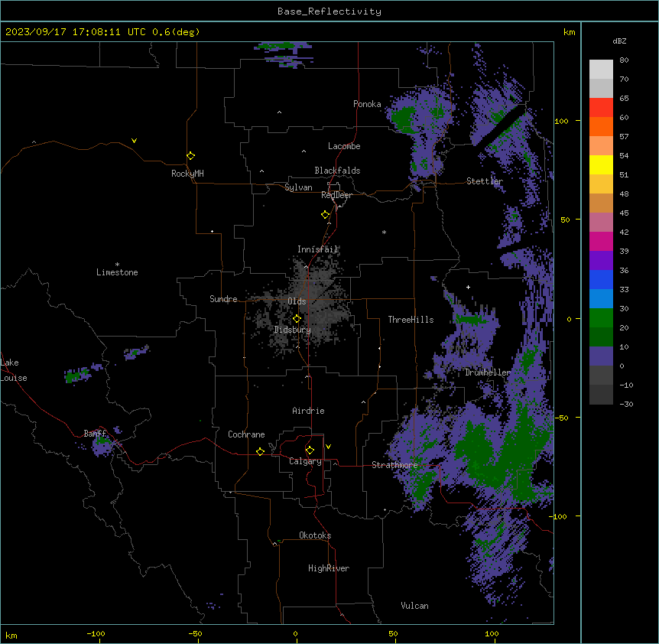Select the bright green 20-30 dBZ color band
Viewport: 659px width, 644px height.
601,318
